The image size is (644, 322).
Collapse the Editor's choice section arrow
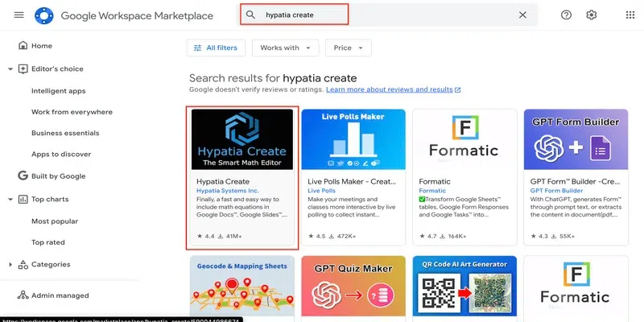pos(10,69)
